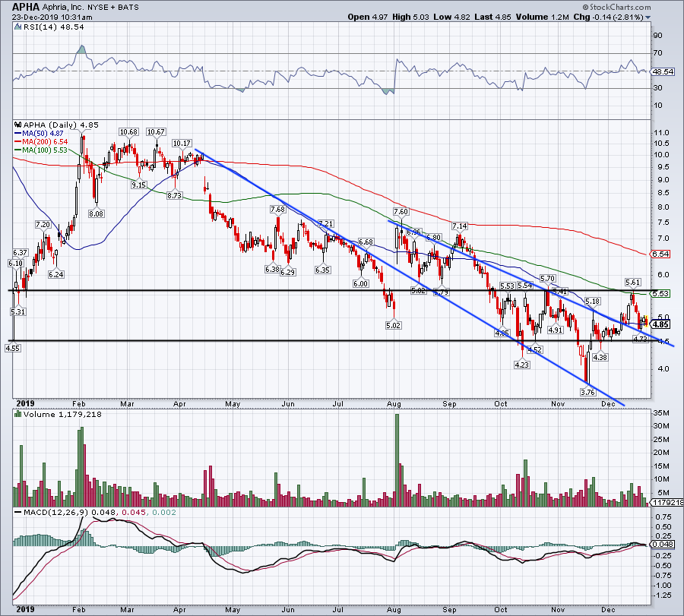Click the 8.08 February low label
The image size is (684, 616).
point(96,213)
